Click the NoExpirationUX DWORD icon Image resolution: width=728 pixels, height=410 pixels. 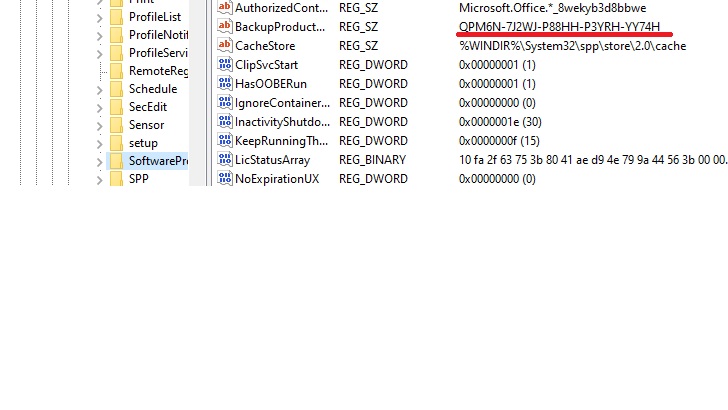pos(224,178)
